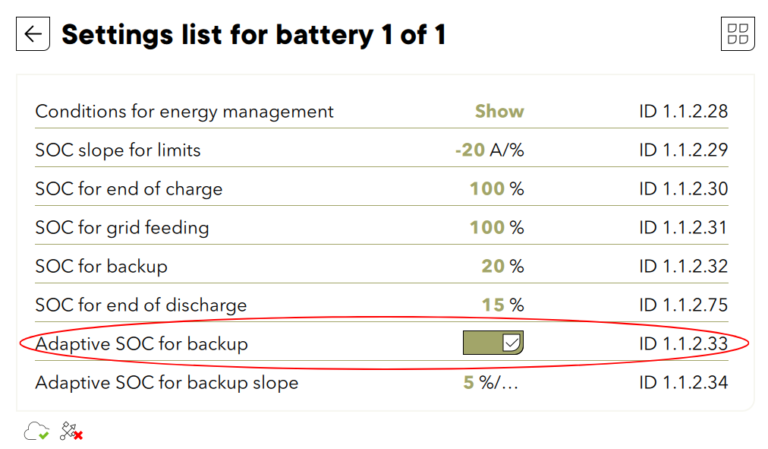Select the SOC for grid feeding row label

click(x=122, y=228)
